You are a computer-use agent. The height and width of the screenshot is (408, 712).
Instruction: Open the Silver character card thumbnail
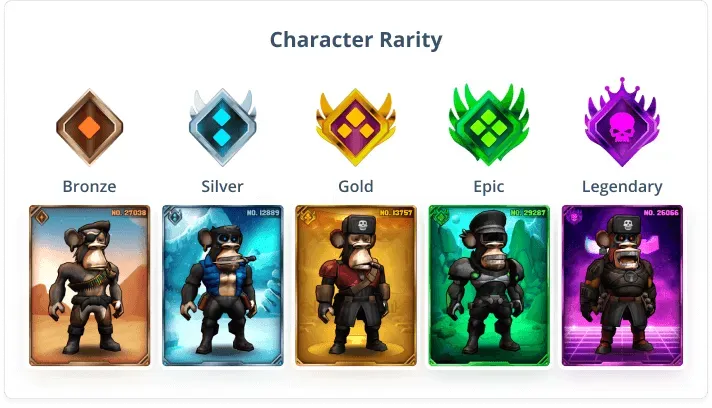click(222, 285)
